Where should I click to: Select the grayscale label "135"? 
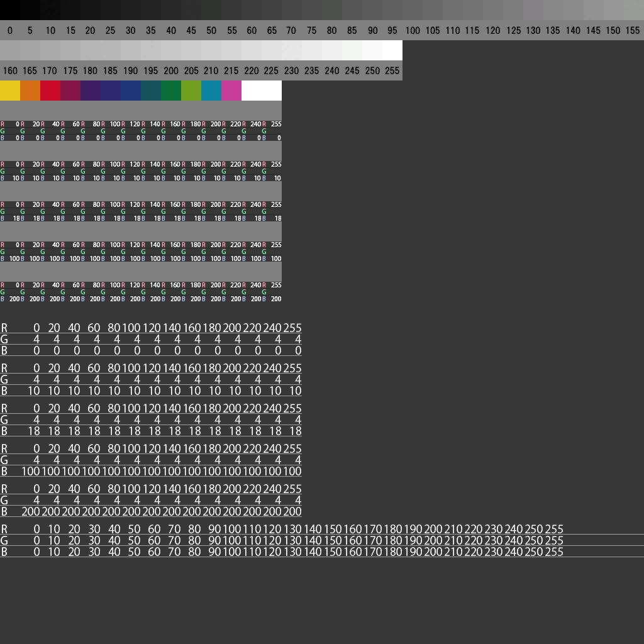point(553,30)
